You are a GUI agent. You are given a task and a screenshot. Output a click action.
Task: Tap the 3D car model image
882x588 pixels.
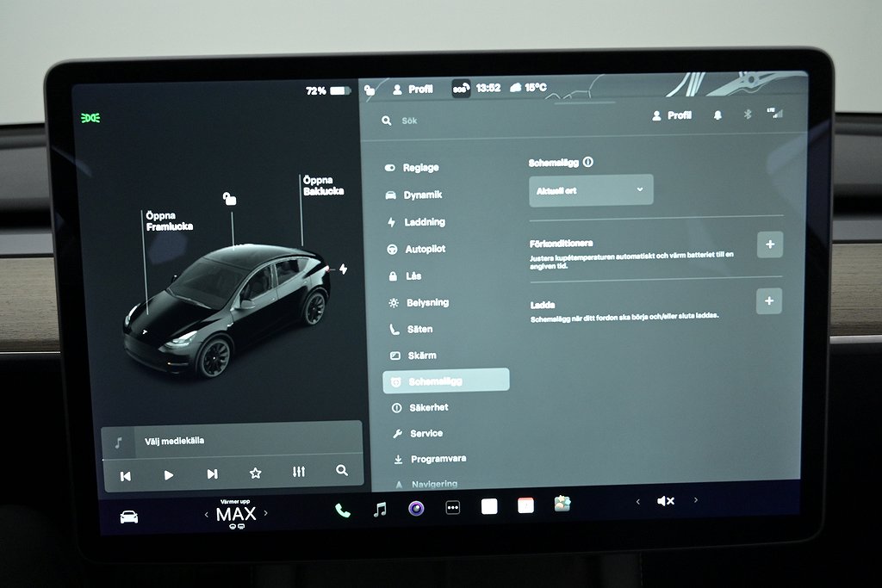click(x=227, y=310)
